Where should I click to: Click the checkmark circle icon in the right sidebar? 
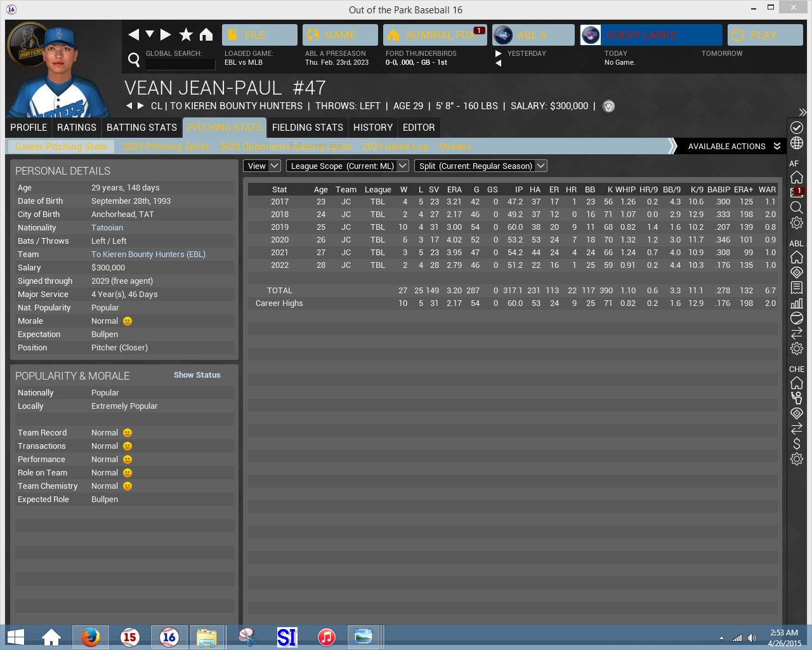(797, 128)
